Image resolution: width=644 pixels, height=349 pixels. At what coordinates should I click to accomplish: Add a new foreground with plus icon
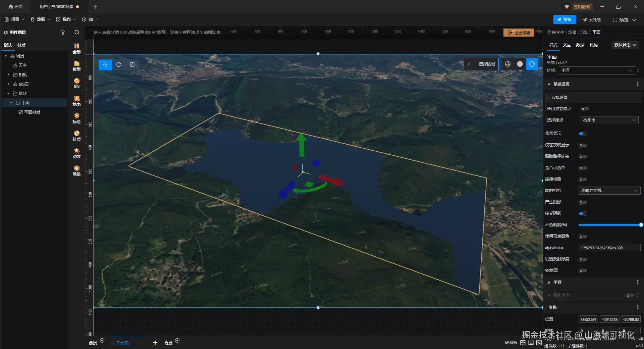pos(102,341)
